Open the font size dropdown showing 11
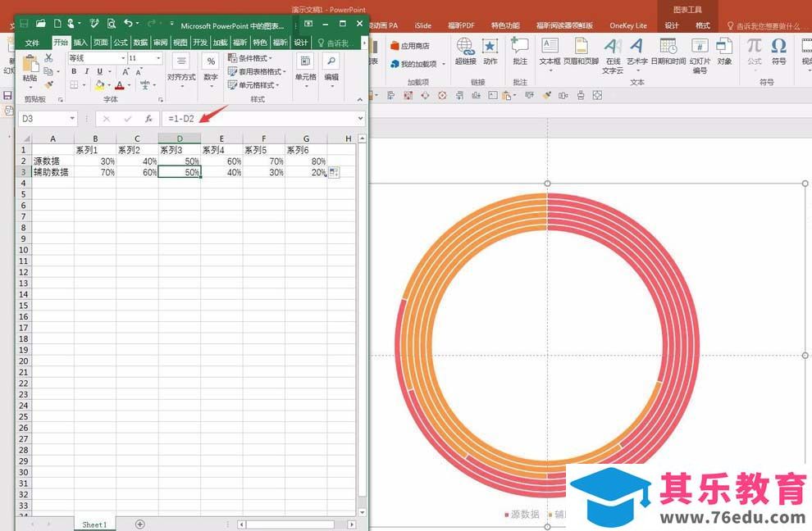Viewport: 812px width, 531px height. click(x=158, y=58)
